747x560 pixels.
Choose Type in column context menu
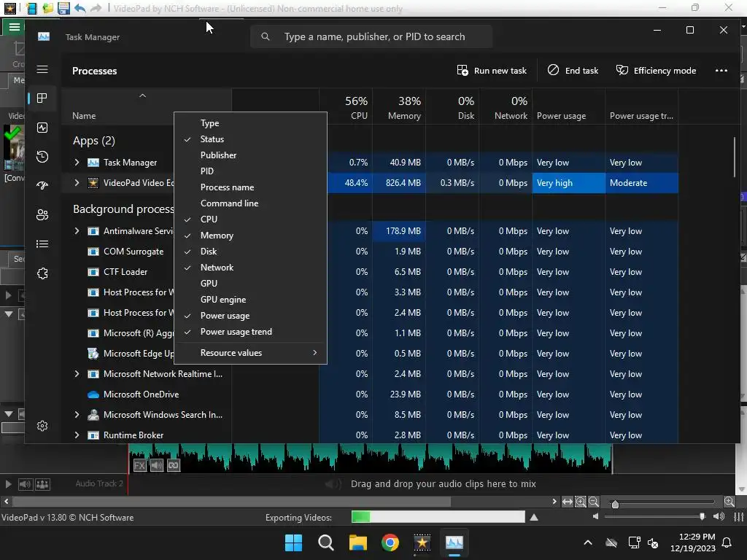(x=251, y=122)
